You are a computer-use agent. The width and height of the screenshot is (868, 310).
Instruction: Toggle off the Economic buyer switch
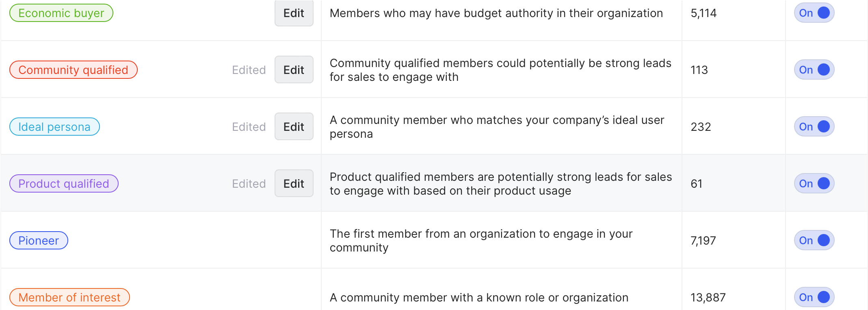pyautogui.click(x=814, y=13)
